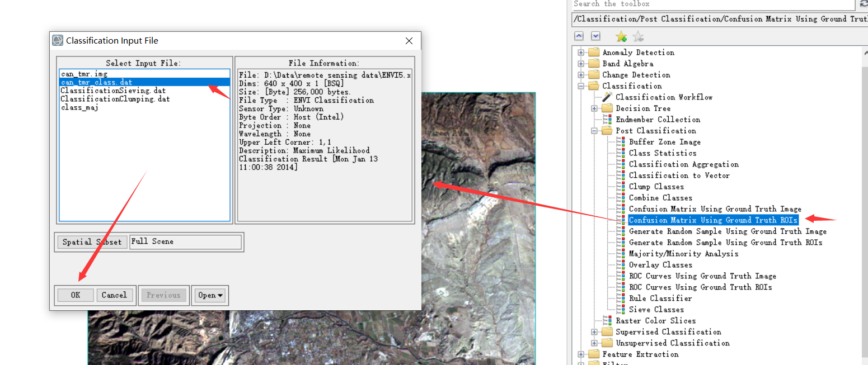This screenshot has height=365, width=868.
Task: Open the Open dropdown button
Action: coord(210,295)
